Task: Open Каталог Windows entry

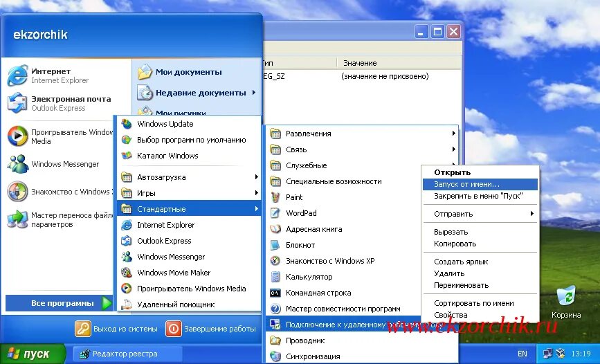Action: (189, 156)
